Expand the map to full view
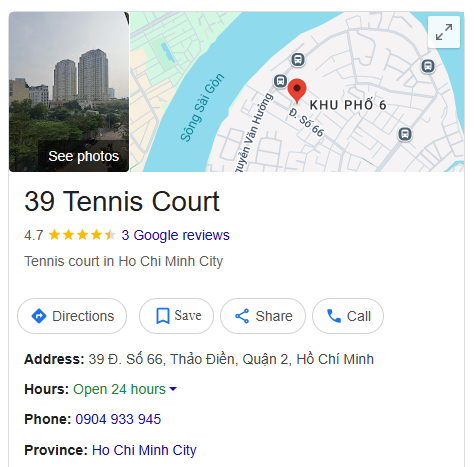The image size is (474, 467). coord(444,32)
